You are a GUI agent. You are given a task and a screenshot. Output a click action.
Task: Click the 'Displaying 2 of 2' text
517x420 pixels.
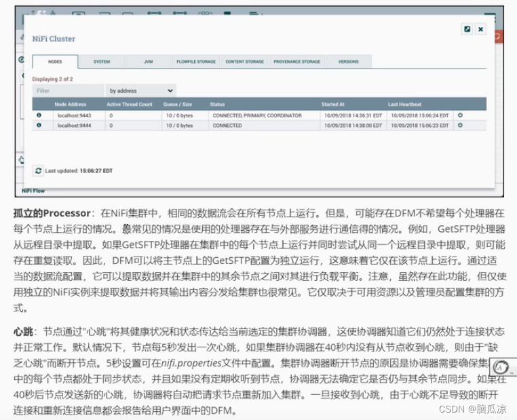coord(52,79)
